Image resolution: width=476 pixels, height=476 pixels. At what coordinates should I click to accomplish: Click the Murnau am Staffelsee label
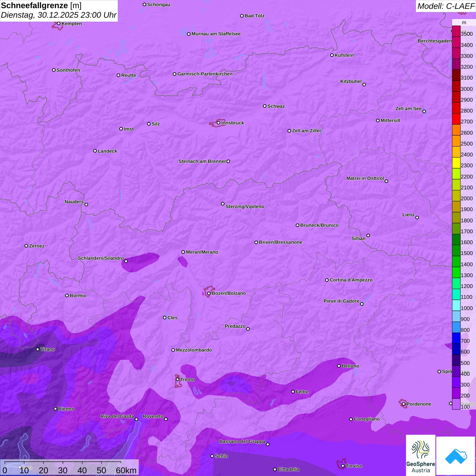tap(216, 34)
